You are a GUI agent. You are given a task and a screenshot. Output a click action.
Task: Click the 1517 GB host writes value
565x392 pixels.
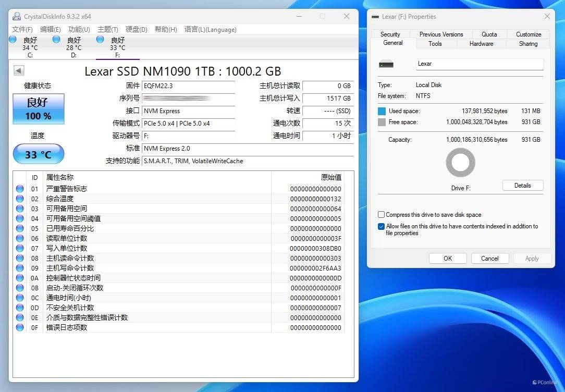[x=328, y=99]
